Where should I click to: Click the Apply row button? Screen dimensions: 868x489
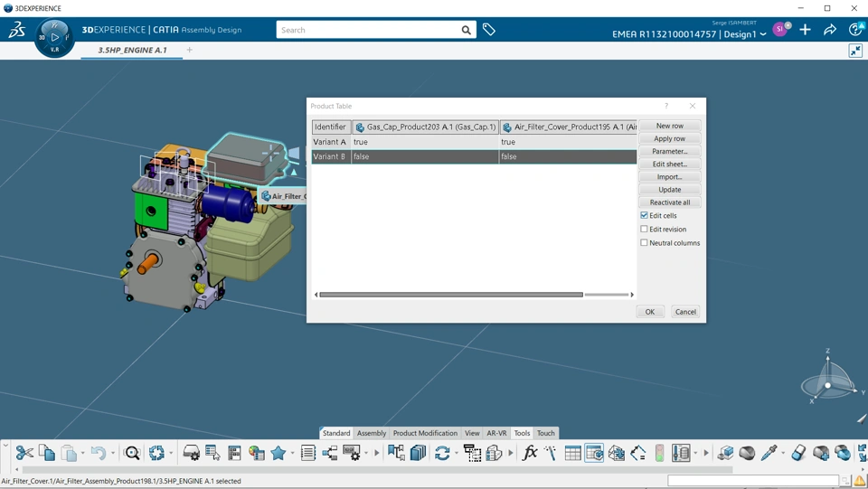pos(670,139)
